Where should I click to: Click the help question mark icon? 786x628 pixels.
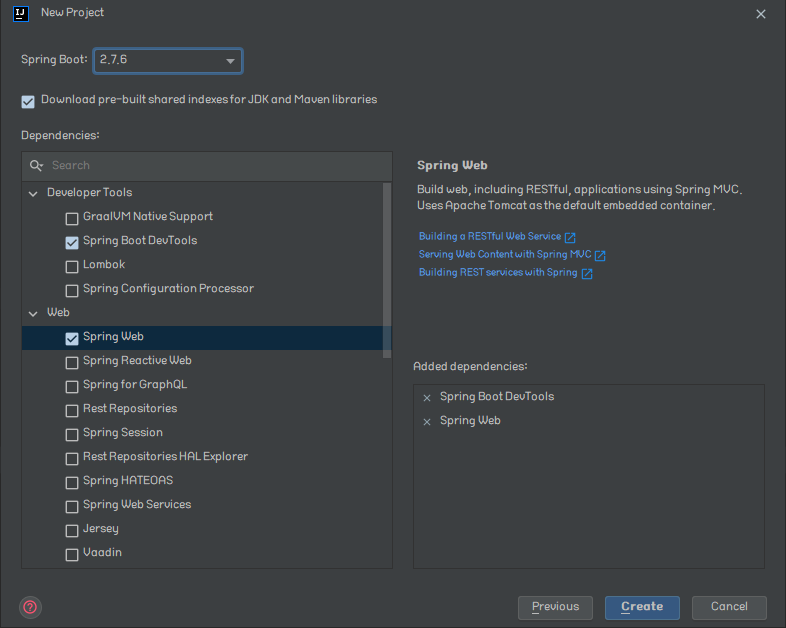30,607
